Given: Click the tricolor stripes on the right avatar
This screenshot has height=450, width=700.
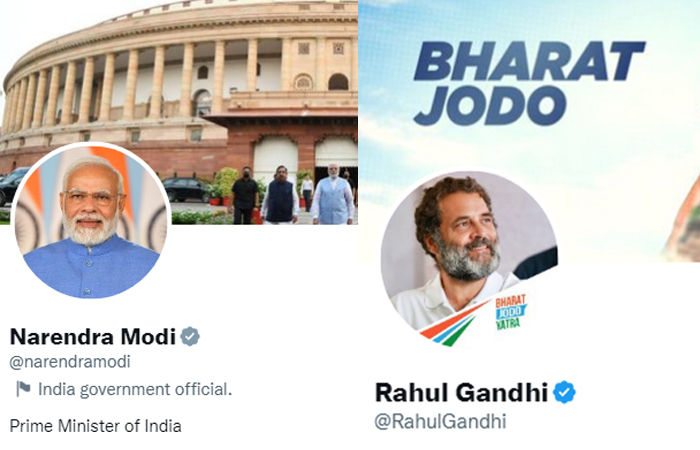Looking at the screenshot, I should (x=449, y=326).
